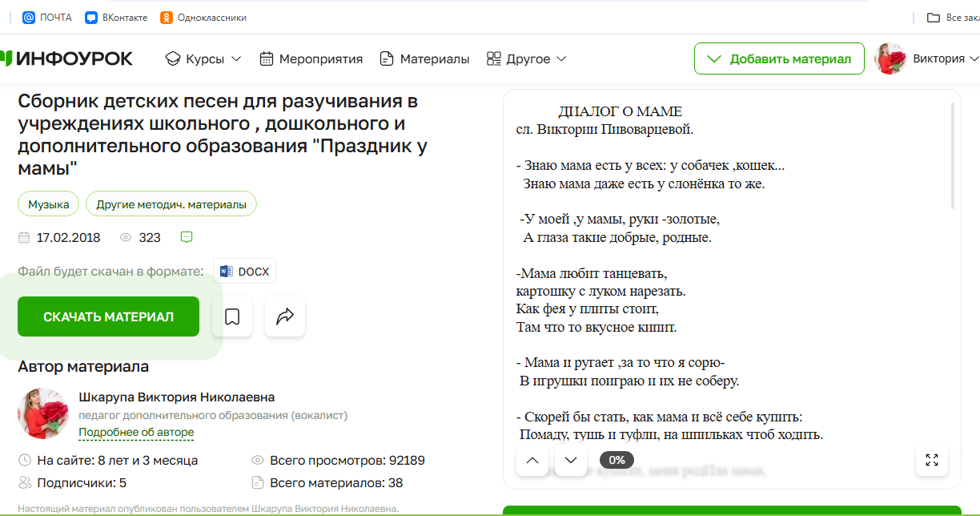Open the Мероприятия menu item
The height and width of the screenshot is (516, 980).
[311, 58]
